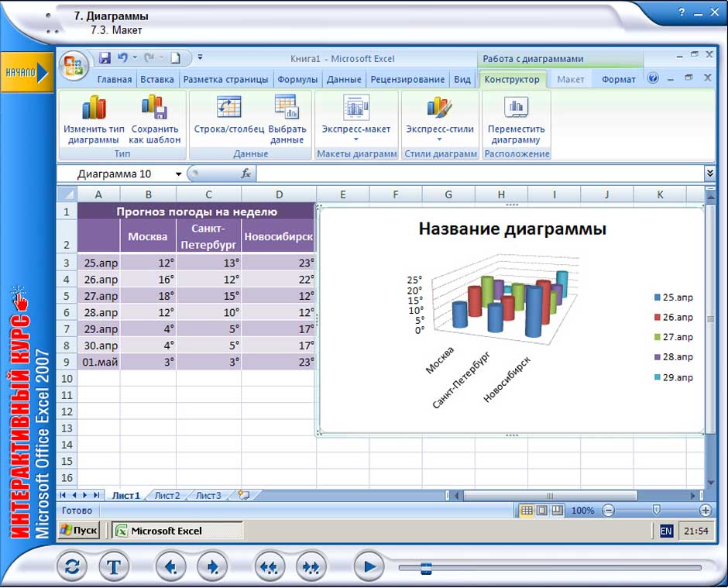This screenshot has height=588, width=728.
Task: Click the chart title Название диаграммы
Action: click(x=512, y=229)
